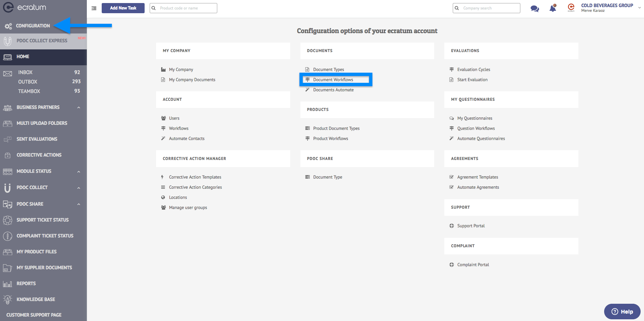
Task: Click the Multi Upload Folders icon
Action: [x=7, y=123]
